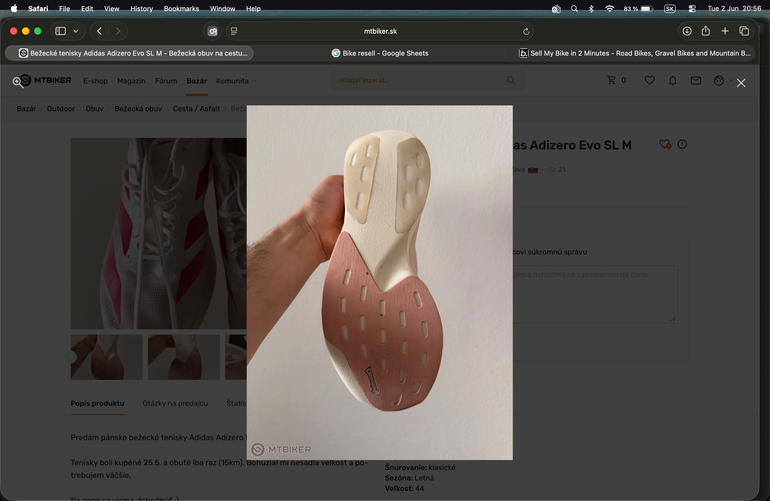Select first sole thumbnail
This screenshot has height=501, width=770.
pos(107,357)
